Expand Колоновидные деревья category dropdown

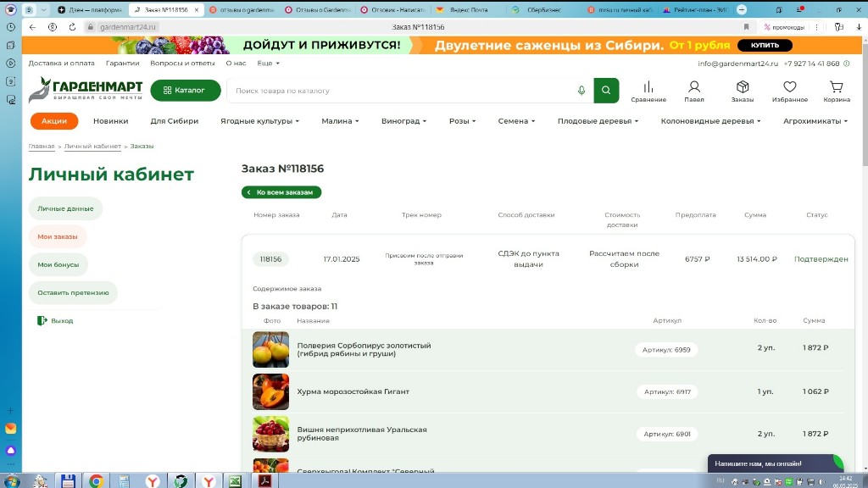pyautogui.click(x=711, y=120)
